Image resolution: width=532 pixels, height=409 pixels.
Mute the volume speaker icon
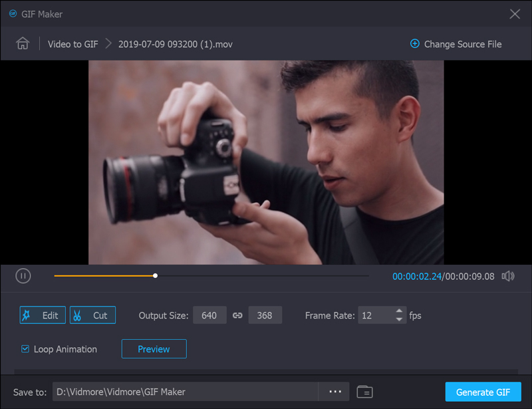pos(508,276)
